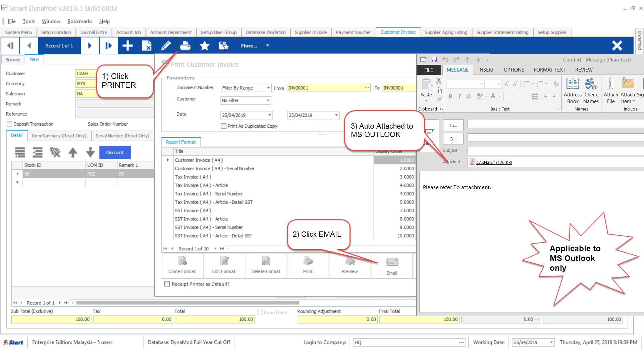Switch to Supplier Invoice tab
The image size is (644, 350).
[x=311, y=32]
